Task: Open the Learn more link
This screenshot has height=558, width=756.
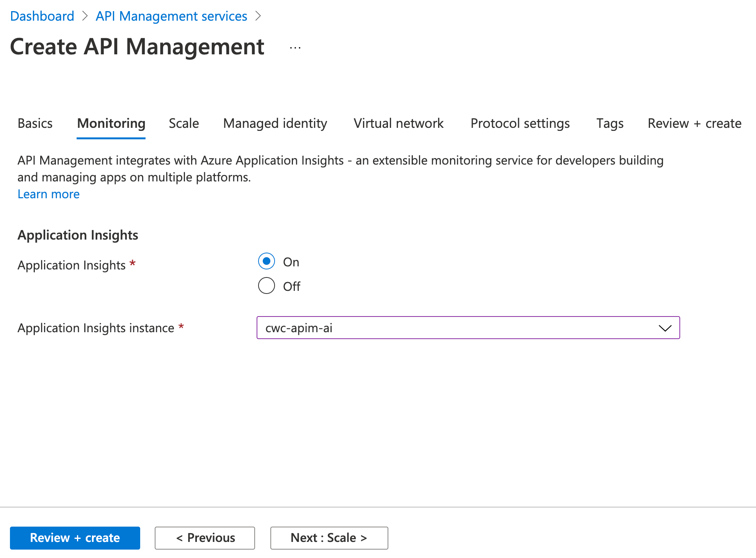Action: 48,194
